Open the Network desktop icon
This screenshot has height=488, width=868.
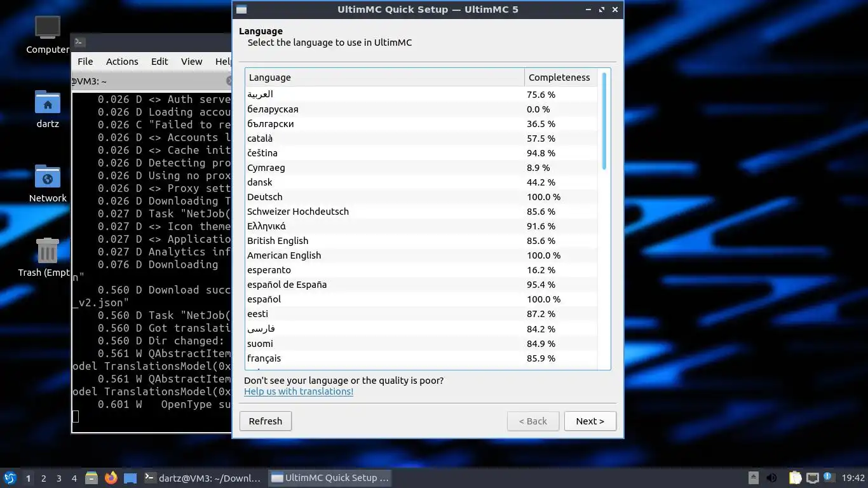click(x=48, y=184)
